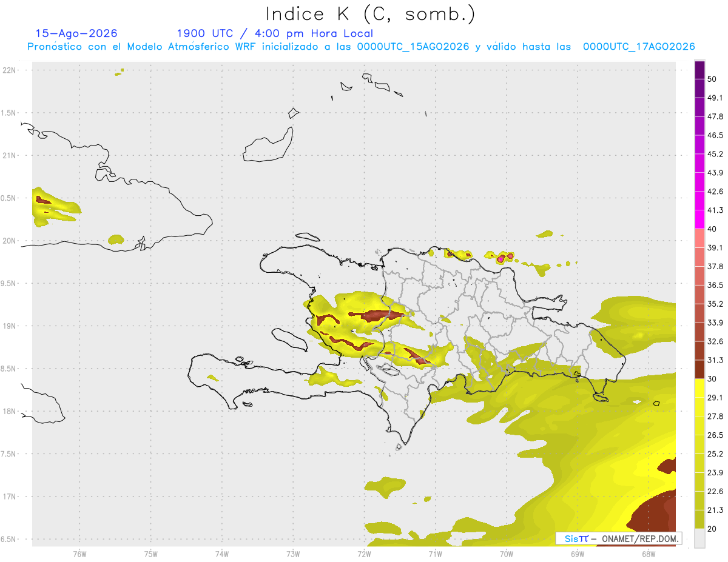Click the colorbar value '22.6'
Screen dimensions: 728x562
pyautogui.click(x=715, y=491)
